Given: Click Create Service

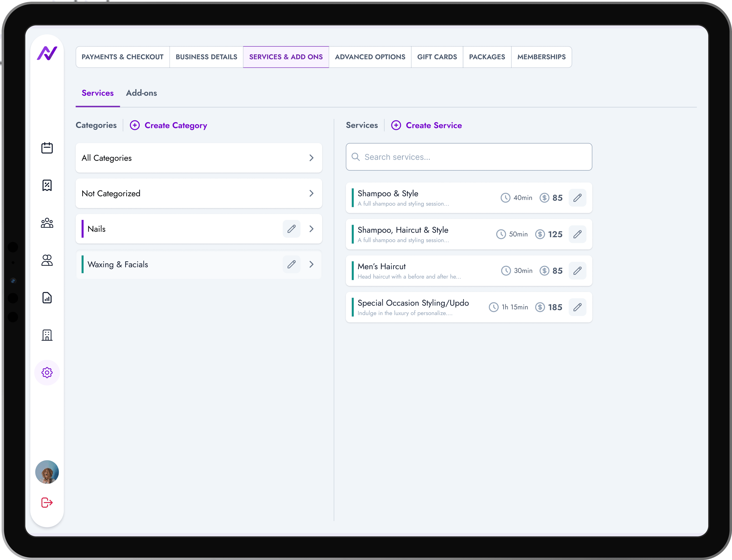Looking at the screenshot, I should [427, 125].
